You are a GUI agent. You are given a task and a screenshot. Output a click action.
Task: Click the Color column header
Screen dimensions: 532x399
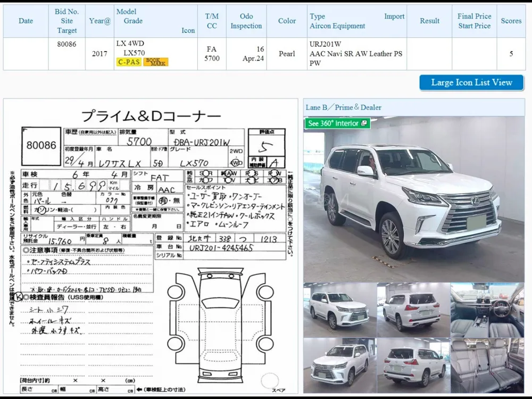[x=287, y=21]
